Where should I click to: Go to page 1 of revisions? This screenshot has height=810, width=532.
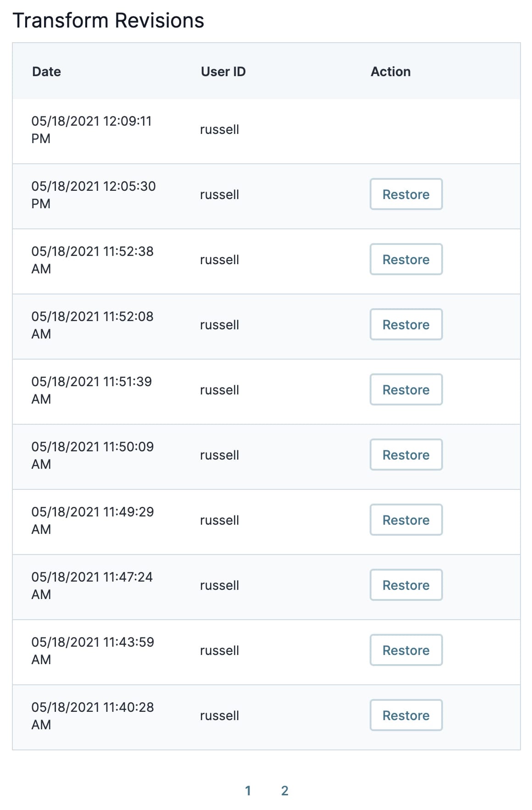248,791
